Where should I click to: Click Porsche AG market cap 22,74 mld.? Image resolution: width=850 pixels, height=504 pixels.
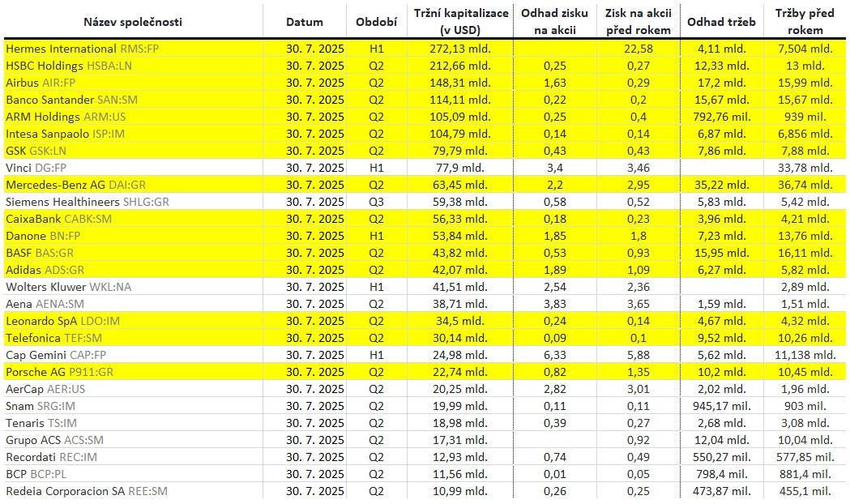pos(460,372)
